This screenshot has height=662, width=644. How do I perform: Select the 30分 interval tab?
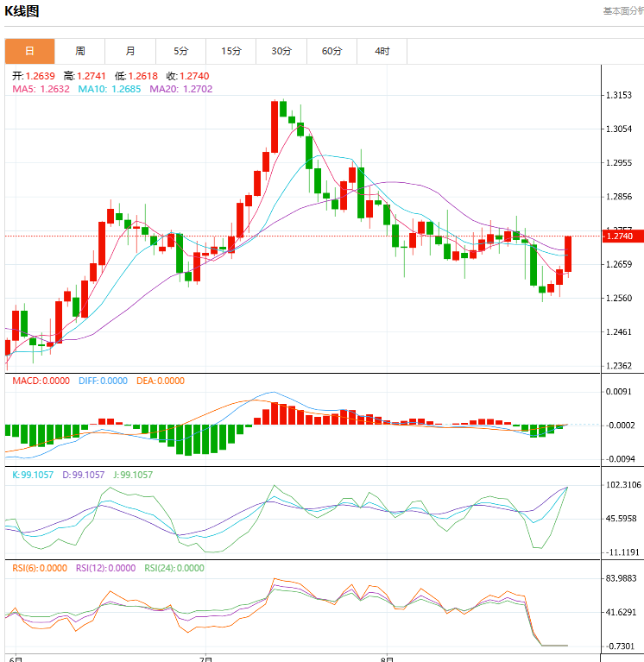(281, 51)
